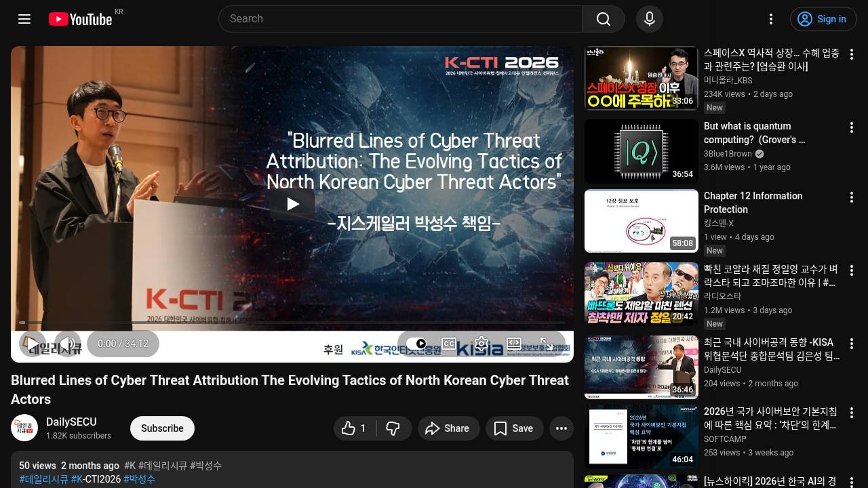Click the magnifier search button
The width and height of the screenshot is (868, 488).
pyautogui.click(x=604, y=19)
